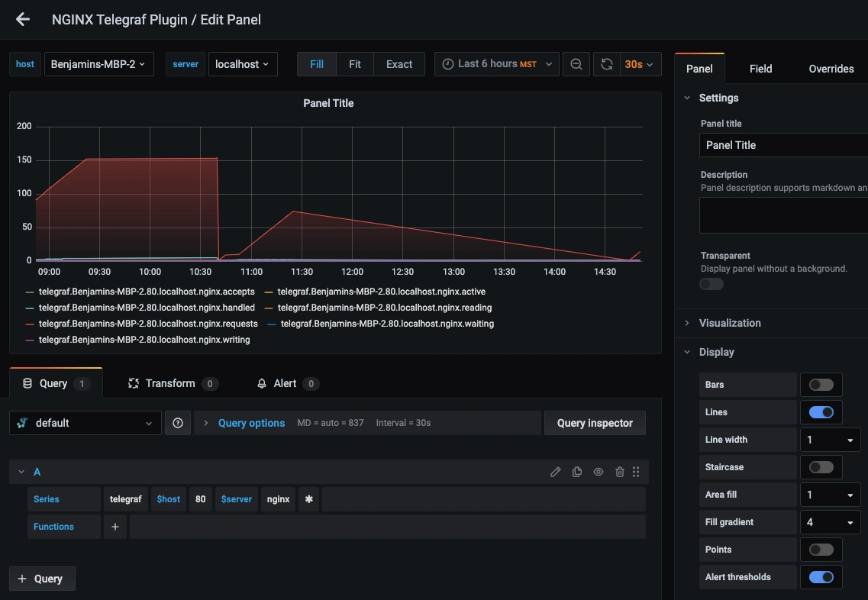This screenshot has height=600, width=868.
Task: Open the Transform tab
Action: pos(173,383)
